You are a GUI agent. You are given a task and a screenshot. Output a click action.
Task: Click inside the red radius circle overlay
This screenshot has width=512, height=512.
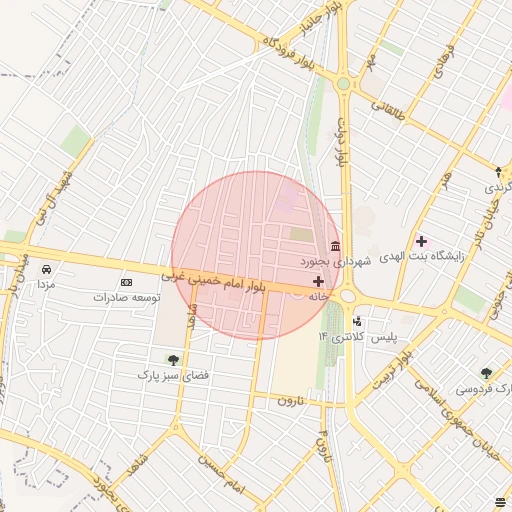click(256, 256)
